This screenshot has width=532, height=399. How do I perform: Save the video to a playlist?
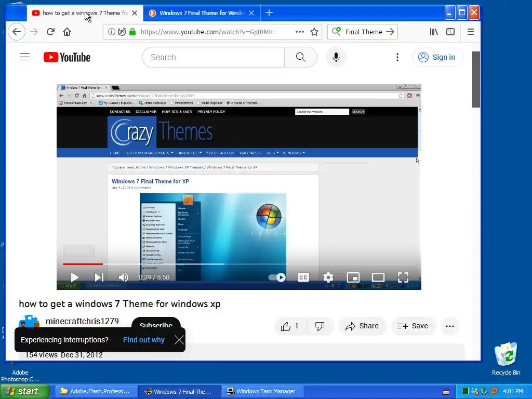tap(413, 326)
